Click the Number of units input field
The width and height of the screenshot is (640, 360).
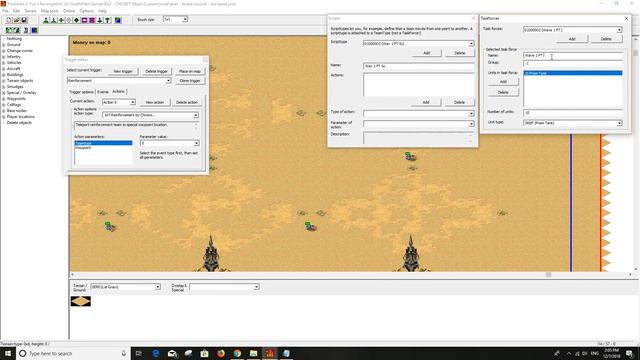pyautogui.click(x=573, y=113)
